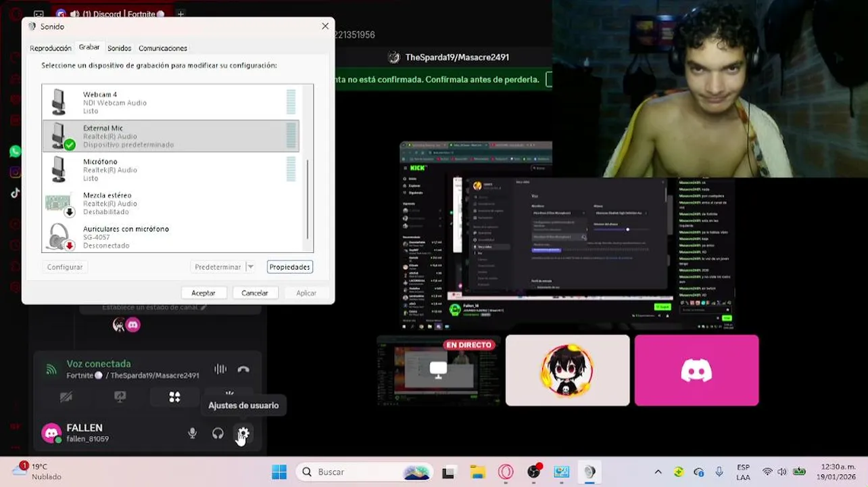Click Cancelar in Sonido dialog
Screen dimensions: 868x487
[x=255, y=293]
